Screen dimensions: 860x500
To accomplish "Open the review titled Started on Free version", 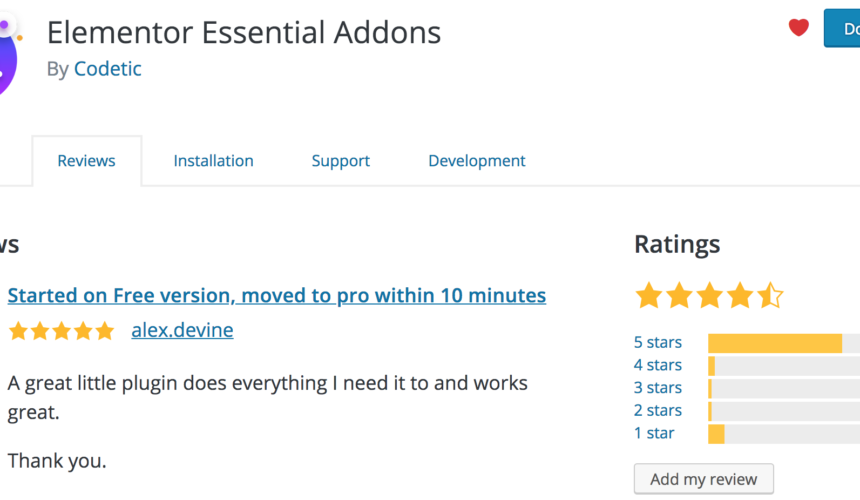I will click(277, 296).
